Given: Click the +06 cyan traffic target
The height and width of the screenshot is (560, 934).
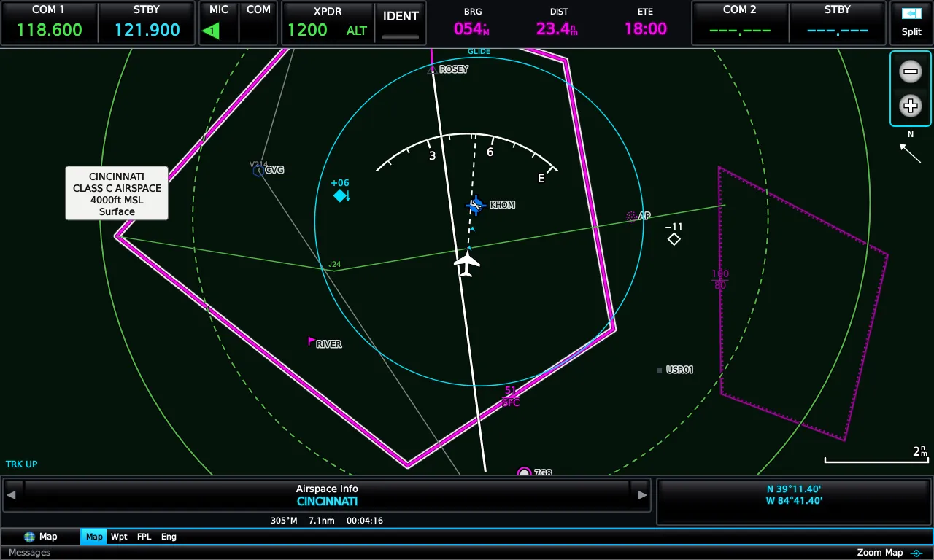Looking at the screenshot, I should click(340, 195).
